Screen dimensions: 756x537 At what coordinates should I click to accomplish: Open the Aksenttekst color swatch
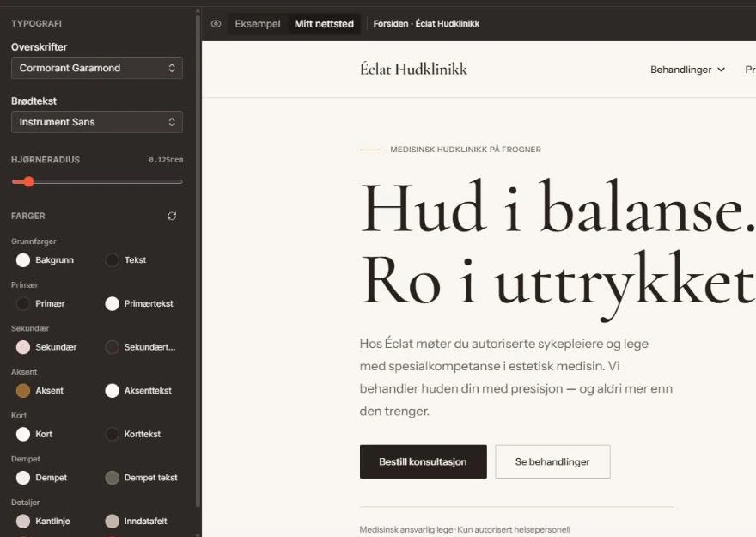112,390
